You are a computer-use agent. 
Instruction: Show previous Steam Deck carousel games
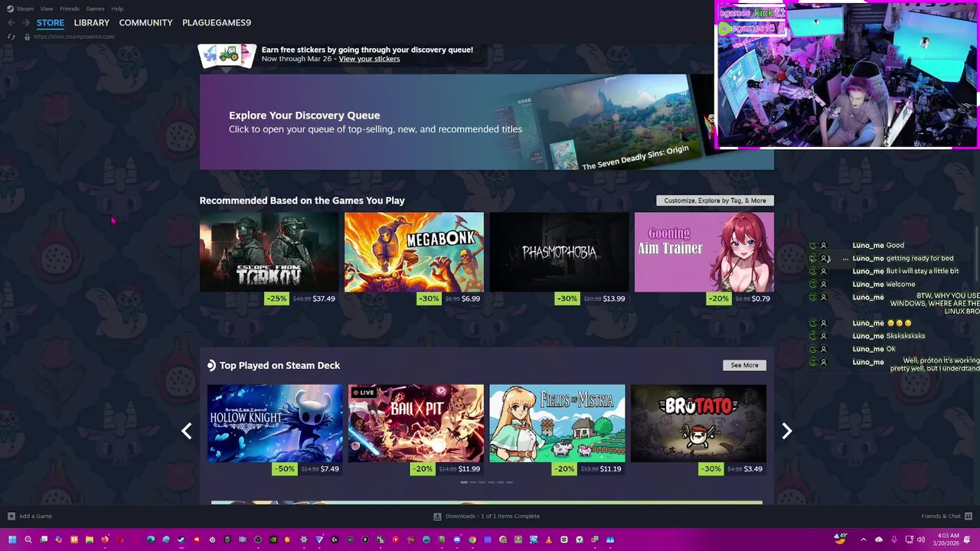pyautogui.click(x=186, y=431)
